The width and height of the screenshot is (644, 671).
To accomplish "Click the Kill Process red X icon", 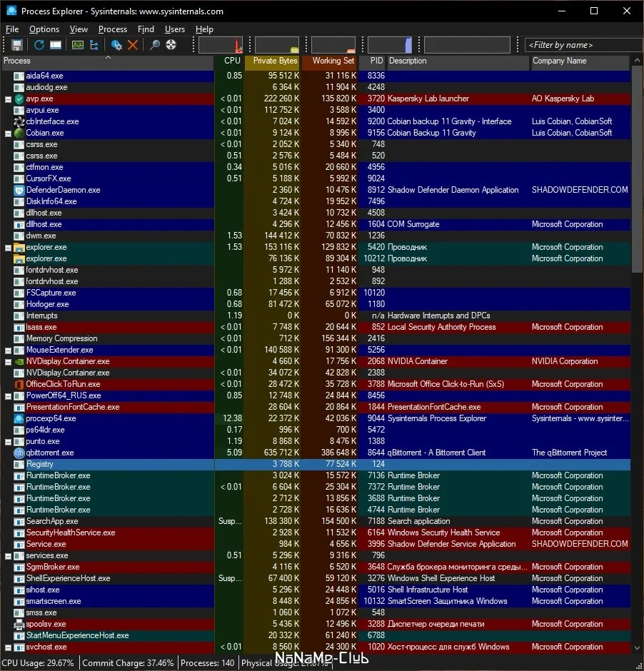I will tap(133, 45).
